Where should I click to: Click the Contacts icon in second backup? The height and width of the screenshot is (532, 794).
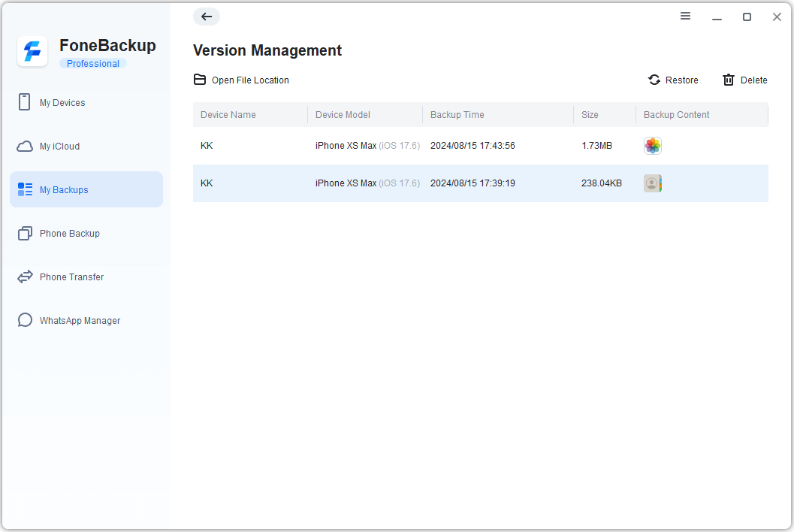pos(653,183)
